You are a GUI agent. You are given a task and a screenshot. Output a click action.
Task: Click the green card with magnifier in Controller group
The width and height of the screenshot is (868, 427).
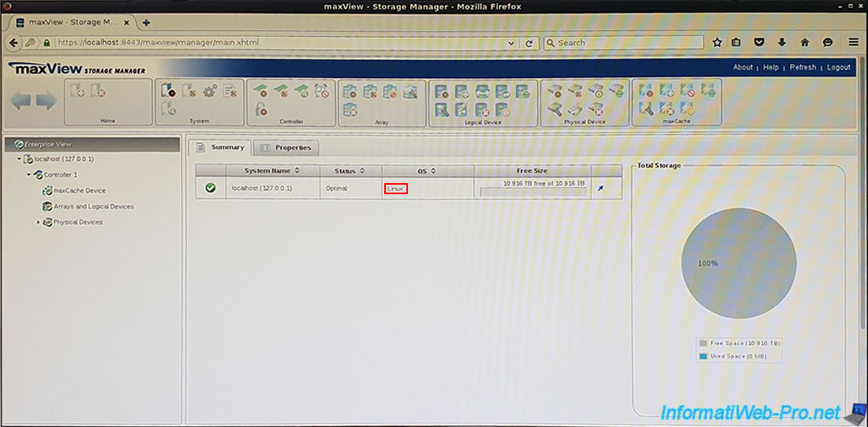click(301, 92)
